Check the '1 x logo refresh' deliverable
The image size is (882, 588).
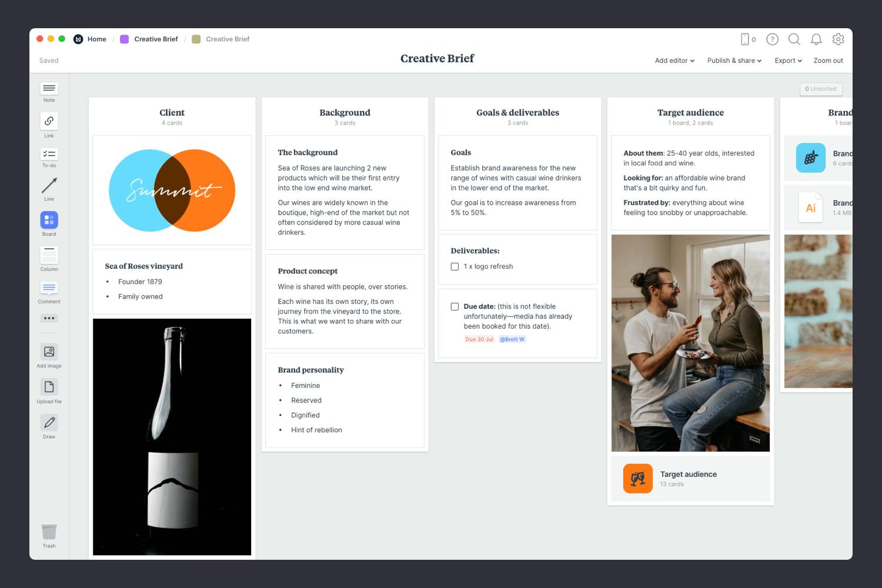pos(455,266)
